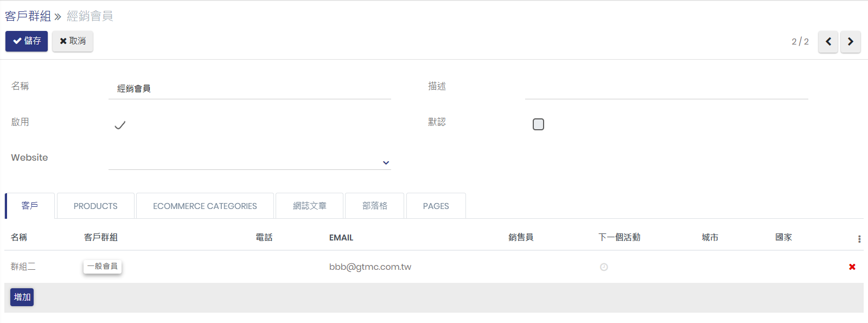Screen dimensions: 868x323
Task: Sort by the 銷售員 column header
Action: click(x=521, y=238)
